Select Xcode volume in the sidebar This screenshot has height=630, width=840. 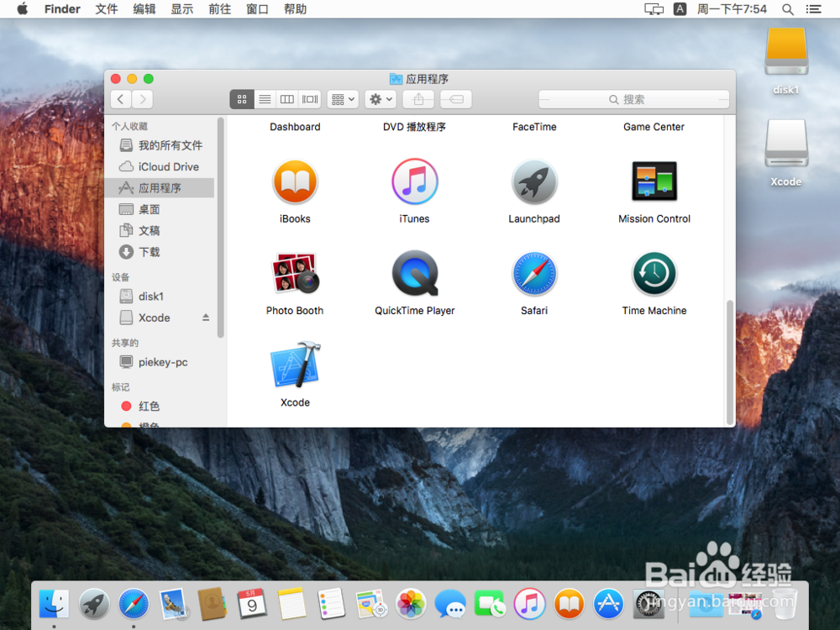point(155,318)
